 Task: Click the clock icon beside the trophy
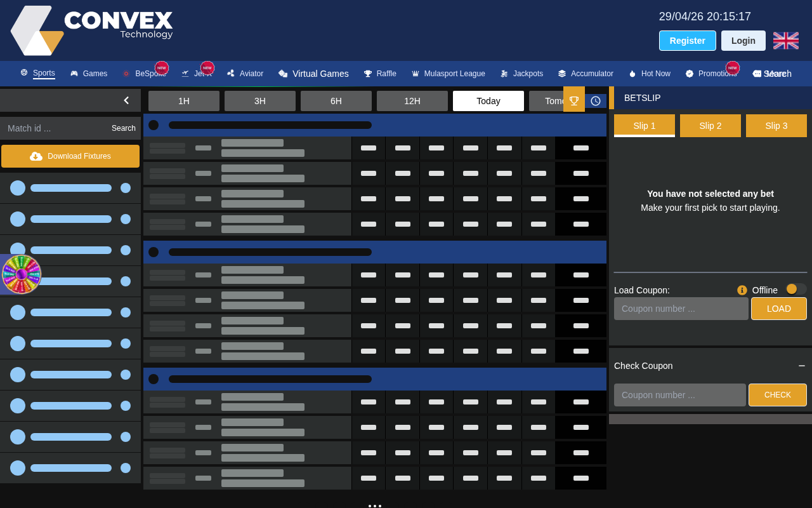(596, 101)
